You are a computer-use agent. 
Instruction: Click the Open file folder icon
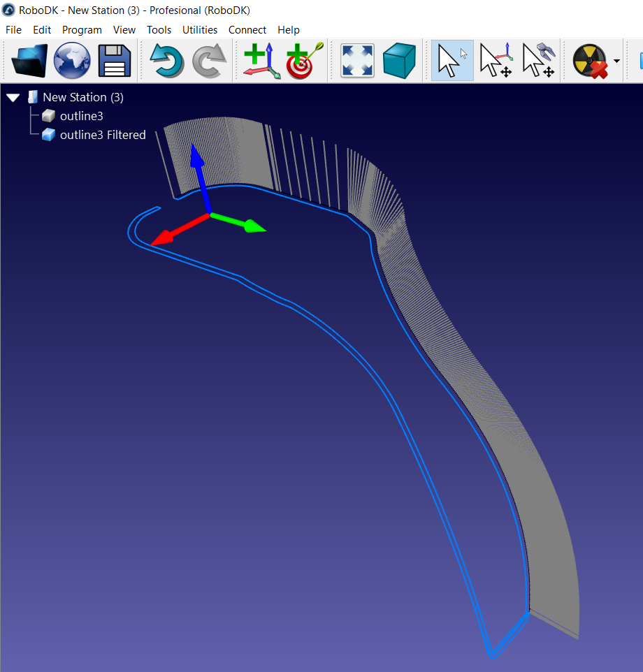pos(29,61)
